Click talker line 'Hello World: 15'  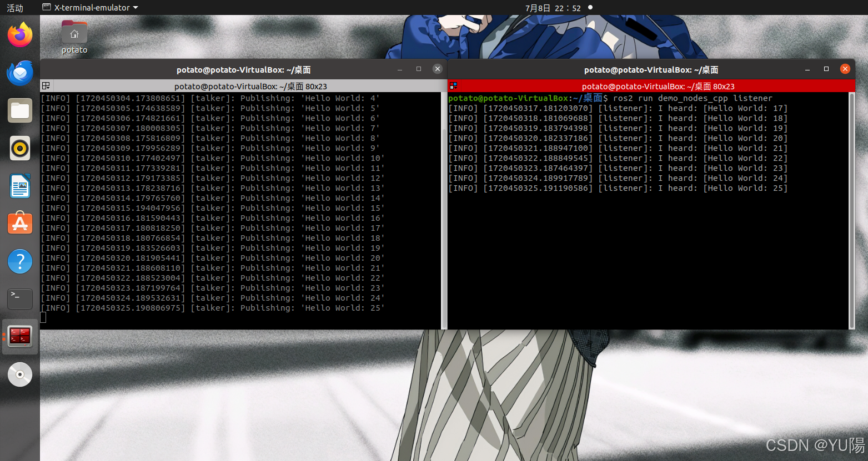(213, 208)
